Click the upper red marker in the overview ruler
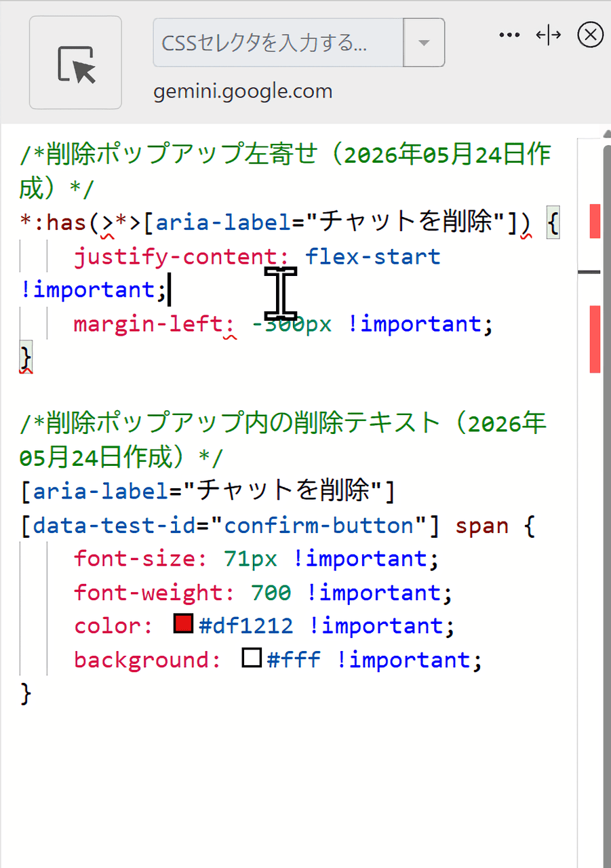This screenshot has height=868, width=611. click(x=595, y=221)
